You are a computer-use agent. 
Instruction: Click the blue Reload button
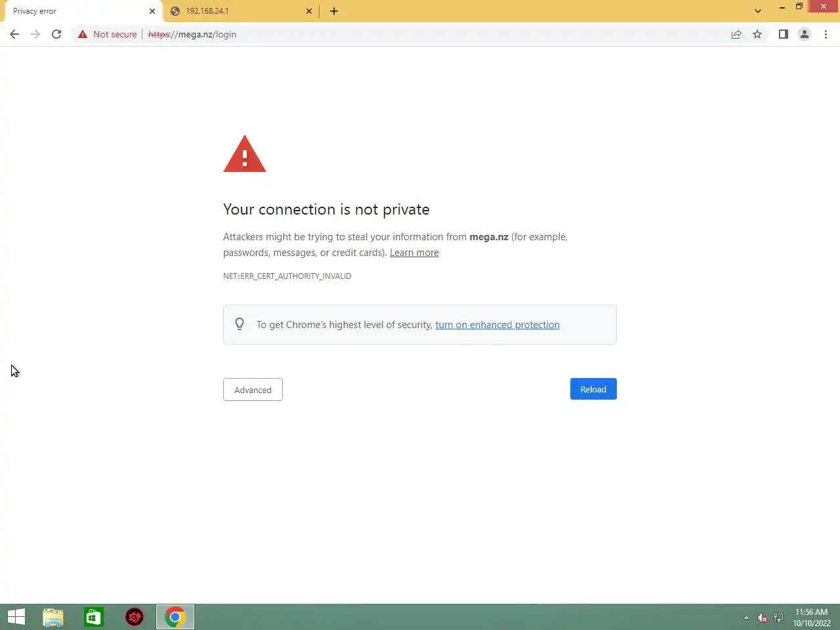593,389
